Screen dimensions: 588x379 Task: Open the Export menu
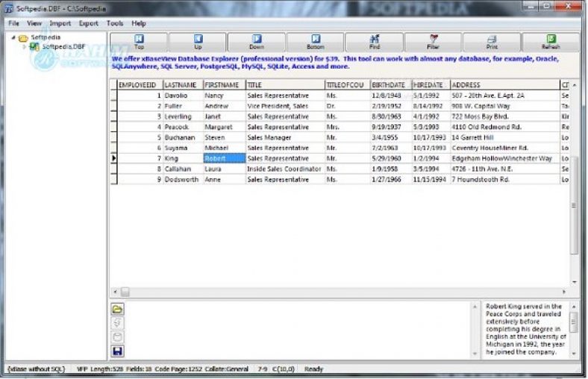(88, 23)
